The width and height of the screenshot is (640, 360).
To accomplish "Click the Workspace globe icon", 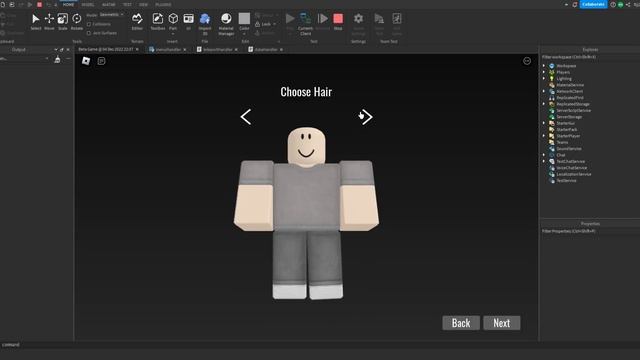I will pyautogui.click(x=552, y=66).
